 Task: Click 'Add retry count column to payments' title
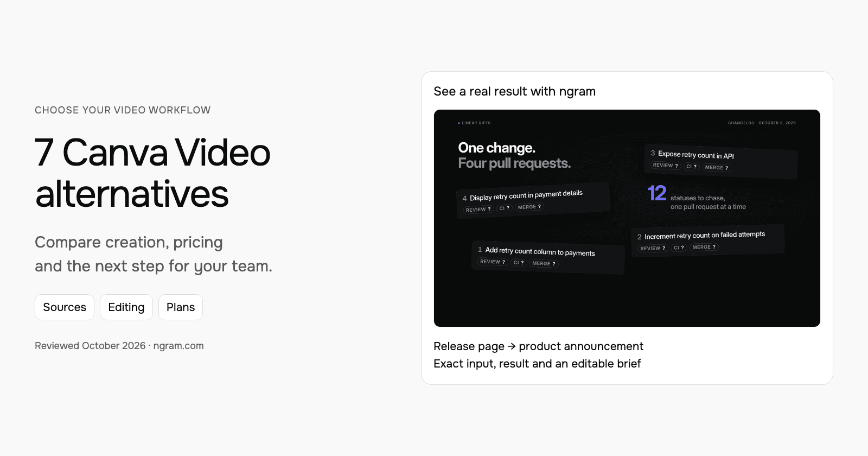pyautogui.click(x=540, y=251)
